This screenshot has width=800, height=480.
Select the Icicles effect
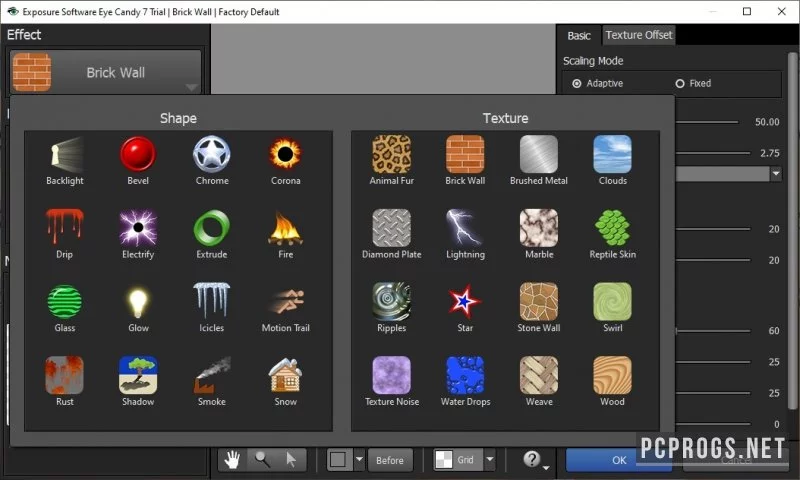tap(212, 301)
